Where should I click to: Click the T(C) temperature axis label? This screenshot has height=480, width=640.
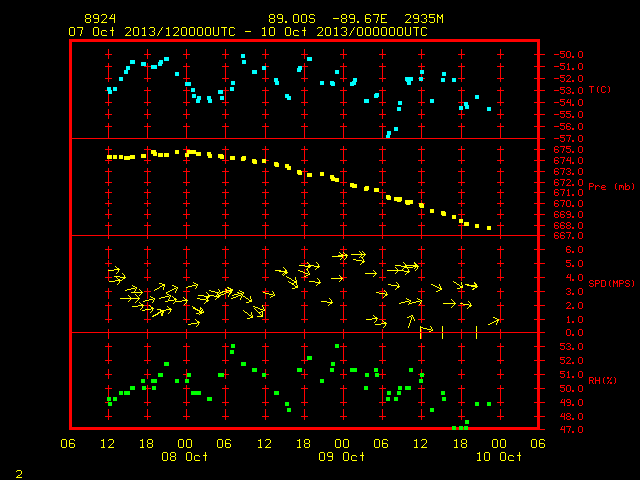600,90
